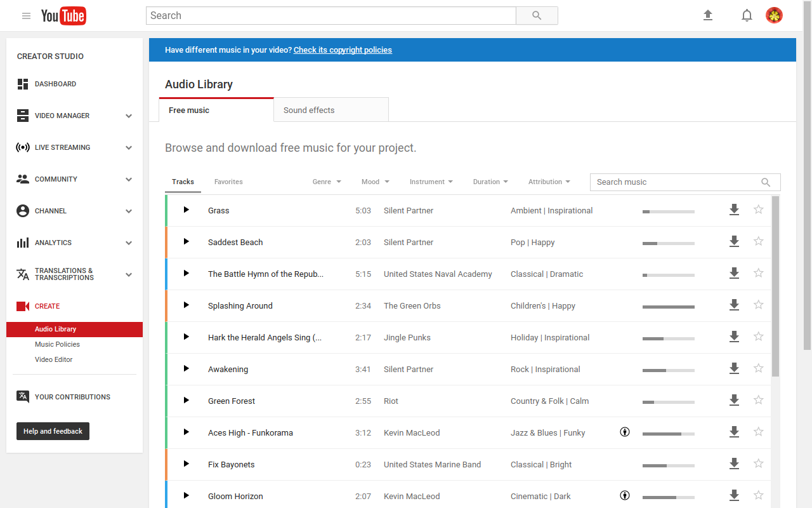Click the attribution icon for Aces High

pos(625,432)
